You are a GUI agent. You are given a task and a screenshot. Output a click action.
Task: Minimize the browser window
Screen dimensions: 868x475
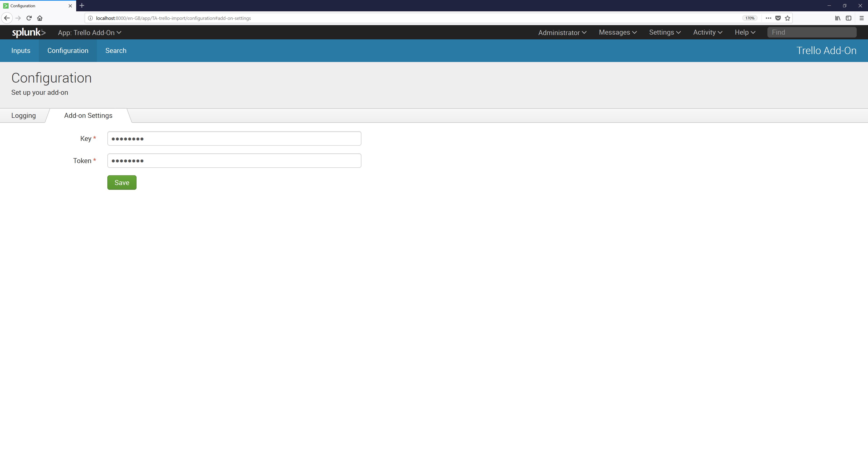pos(829,6)
